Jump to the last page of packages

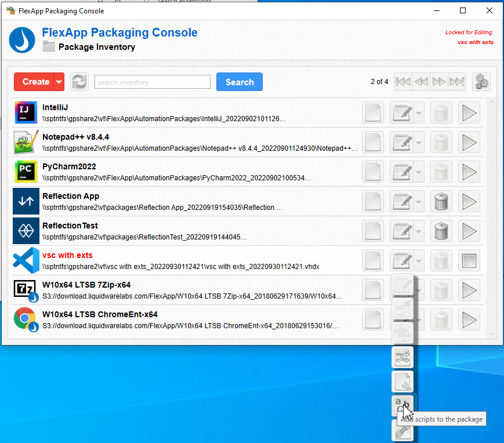point(457,82)
